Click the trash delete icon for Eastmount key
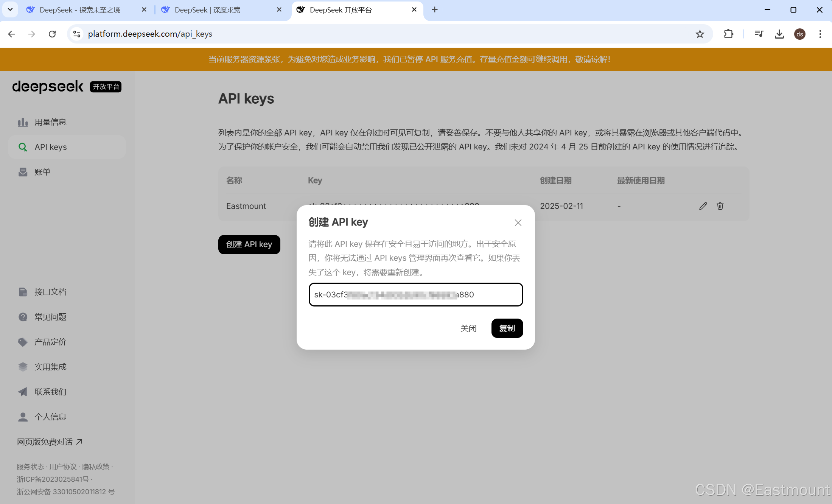The image size is (832, 504). tap(720, 206)
